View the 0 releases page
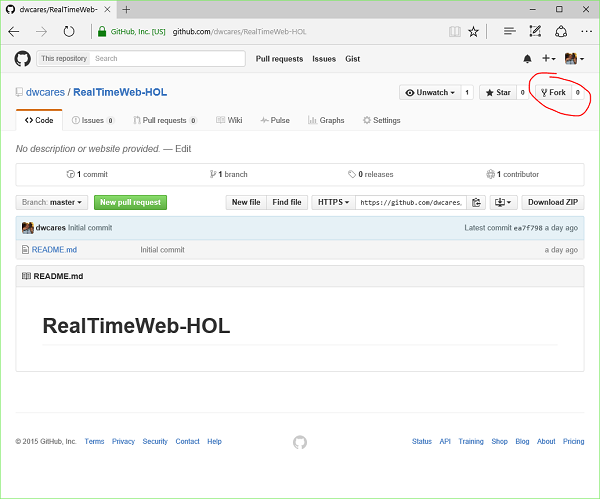This screenshot has height=499, width=600. click(370, 174)
